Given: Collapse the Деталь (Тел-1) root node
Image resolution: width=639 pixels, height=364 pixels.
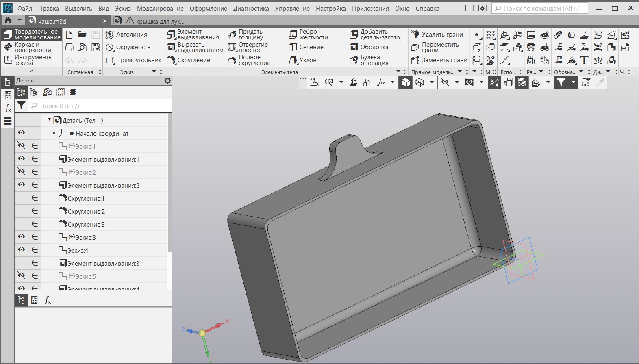Looking at the screenshot, I should tap(50, 120).
